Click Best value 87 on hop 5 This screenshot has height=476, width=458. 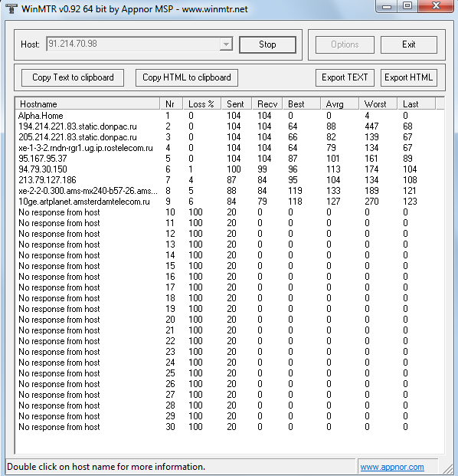pos(293,159)
